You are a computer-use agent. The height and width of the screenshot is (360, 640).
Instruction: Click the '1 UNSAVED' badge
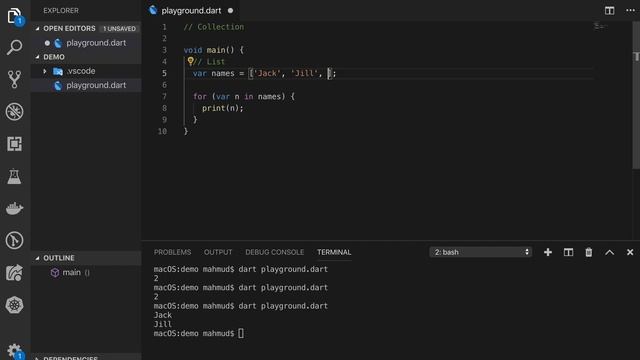(x=119, y=29)
